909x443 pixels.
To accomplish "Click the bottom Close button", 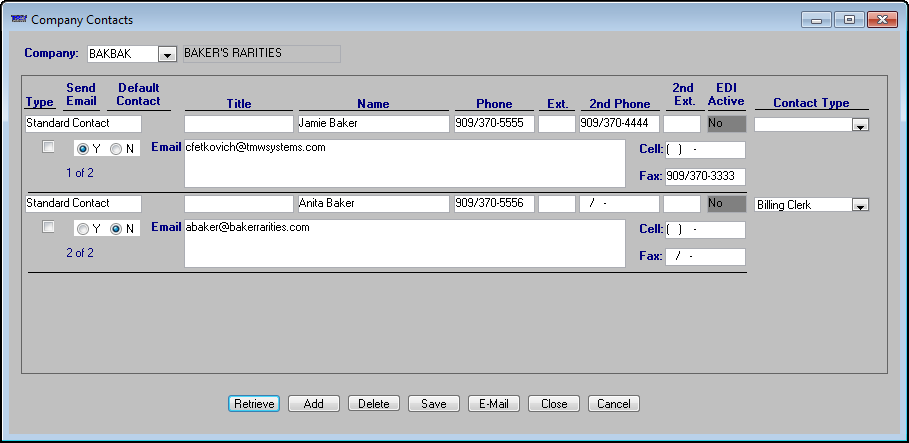I will 554,404.
